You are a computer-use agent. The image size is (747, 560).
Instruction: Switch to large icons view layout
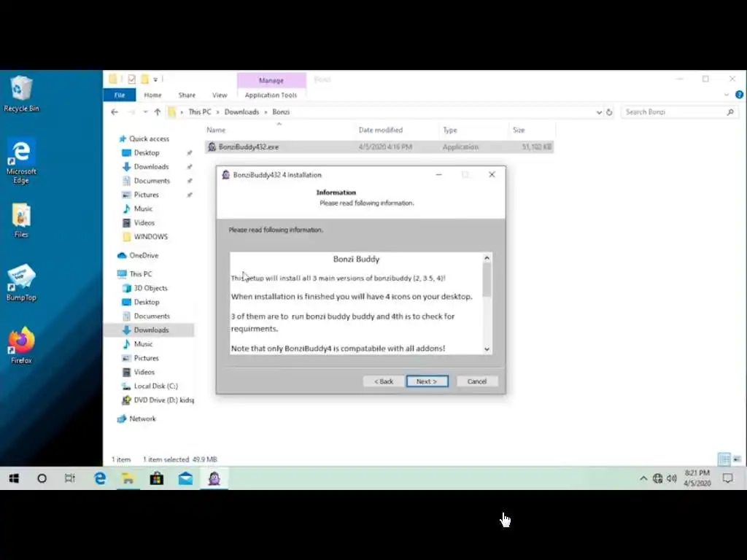(737, 459)
